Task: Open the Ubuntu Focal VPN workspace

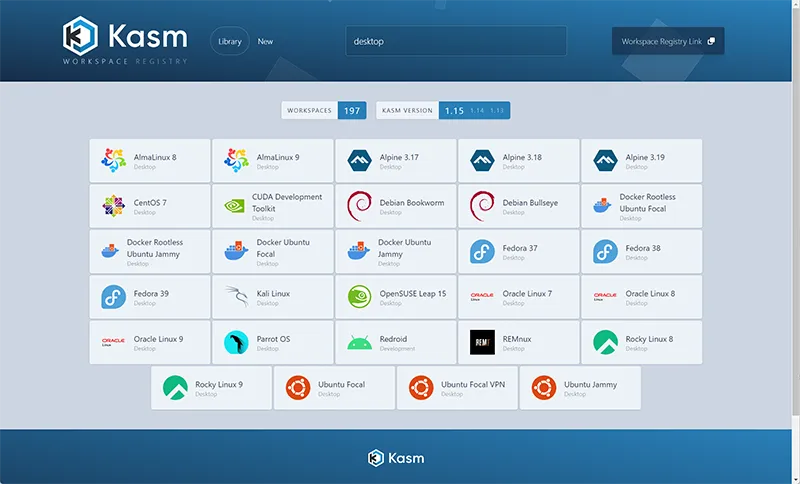Action: tap(457, 388)
